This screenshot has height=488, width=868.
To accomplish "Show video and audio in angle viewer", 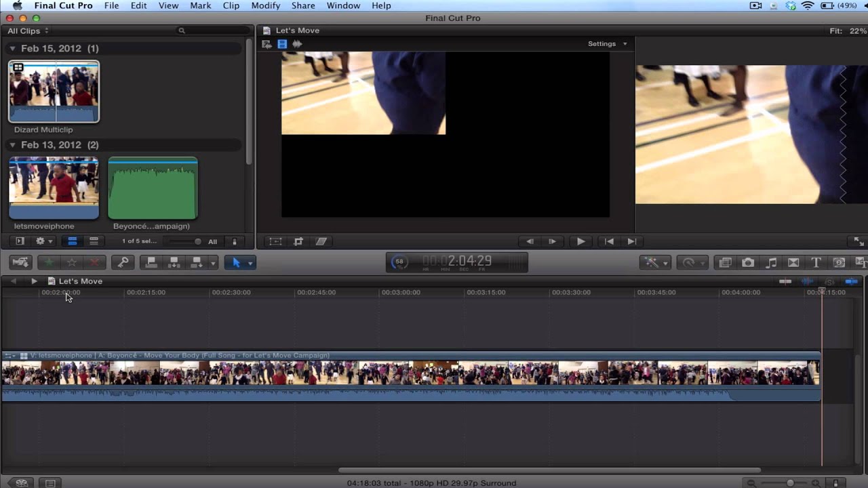I will (x=267, y=44).
